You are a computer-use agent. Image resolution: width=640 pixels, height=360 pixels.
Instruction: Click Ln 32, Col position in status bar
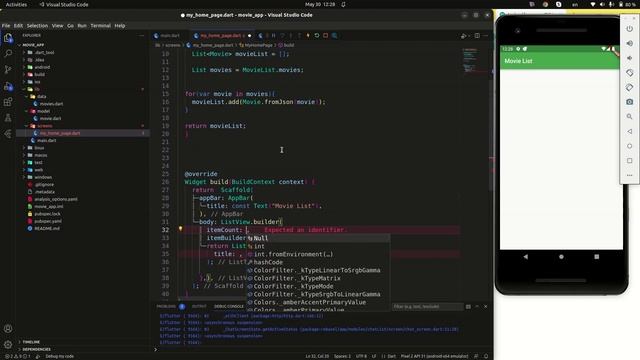point(317,356)
